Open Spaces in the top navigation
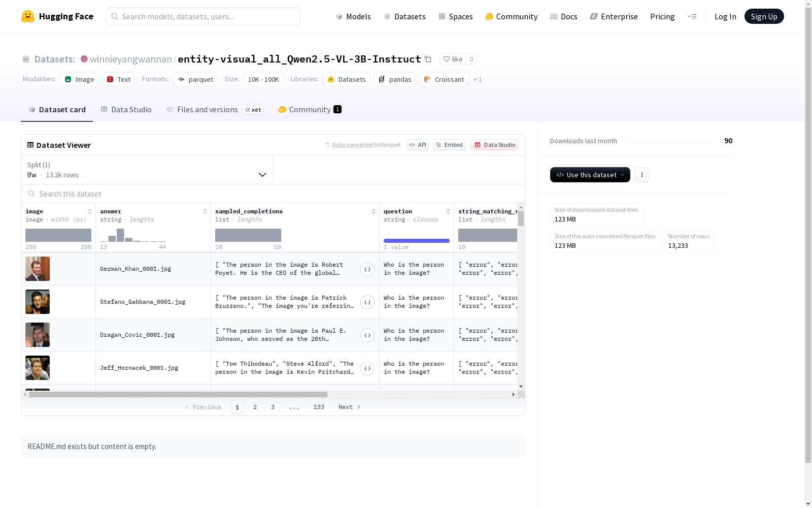This screenshot has height=508, width=812. (x=456, y=16)
